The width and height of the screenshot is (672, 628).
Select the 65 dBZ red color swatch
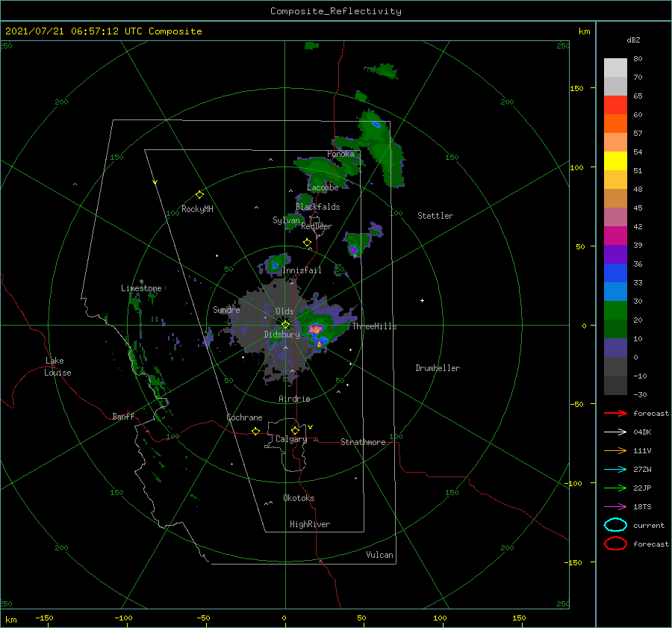[615, 105]
